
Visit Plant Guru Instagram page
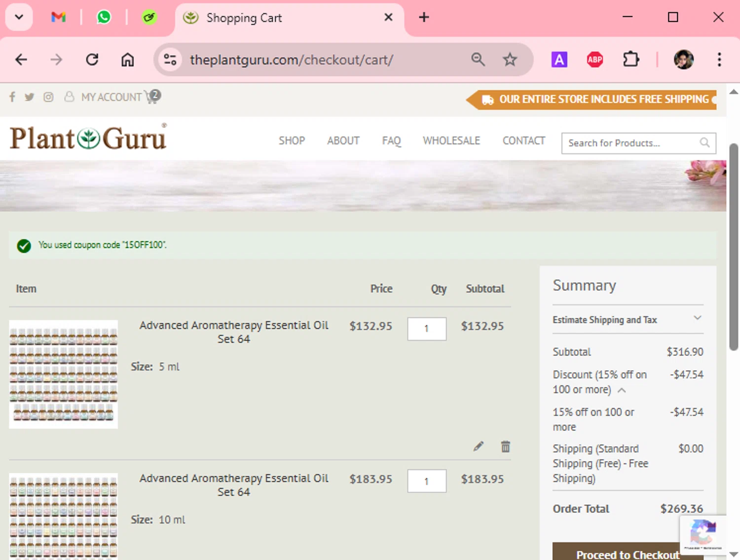pos(48,97)
